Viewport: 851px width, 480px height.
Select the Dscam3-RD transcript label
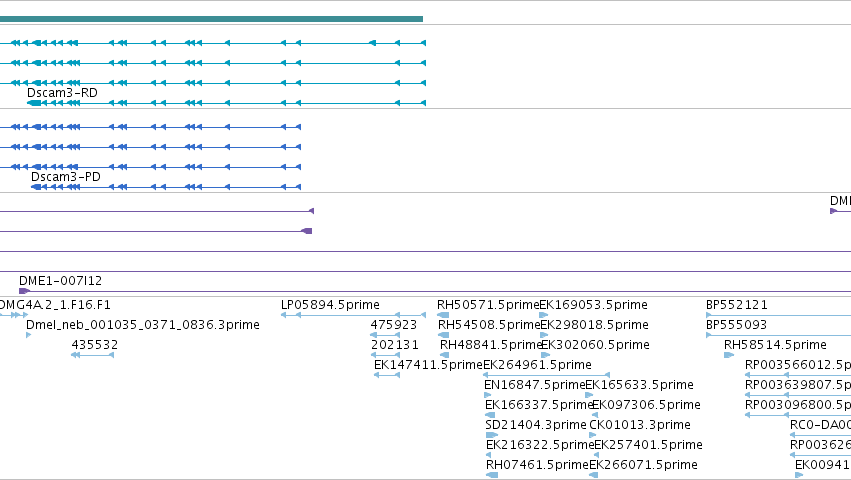62,93
